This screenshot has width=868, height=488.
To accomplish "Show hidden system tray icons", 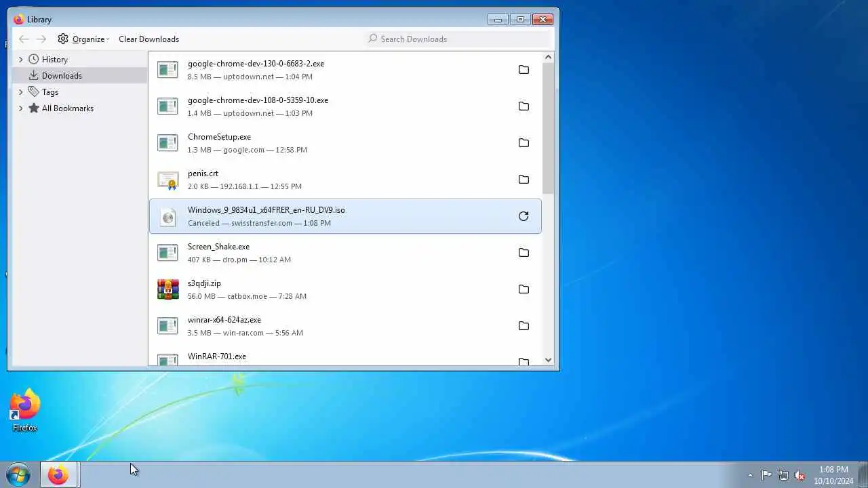I will pos(750,475).
